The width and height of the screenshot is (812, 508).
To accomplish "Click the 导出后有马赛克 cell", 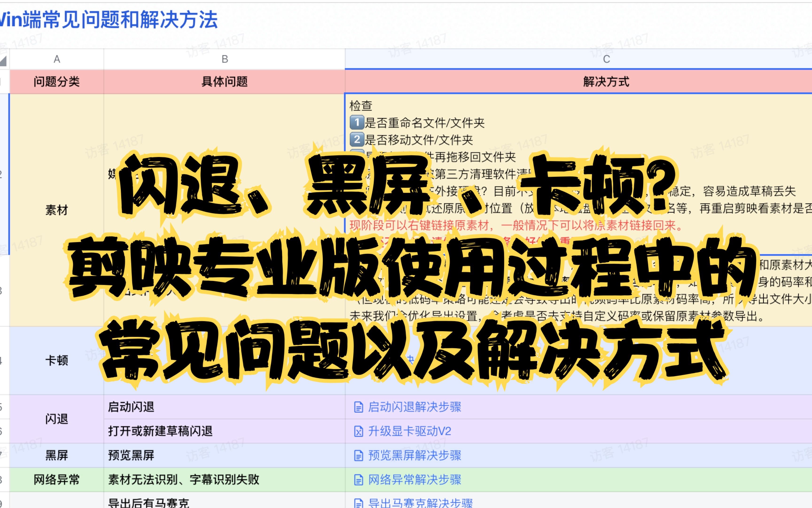I will tap(224, 500).
